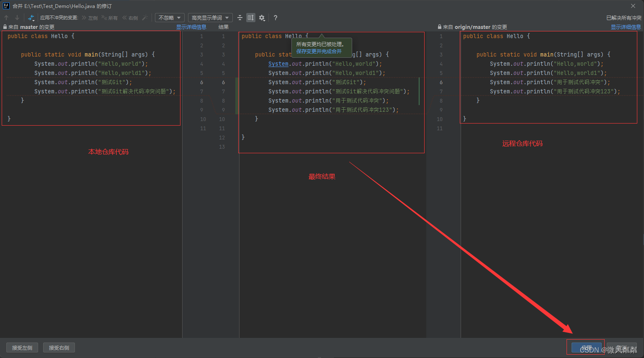
Task: Go to next difference arrow
Action: pos(17,18)
